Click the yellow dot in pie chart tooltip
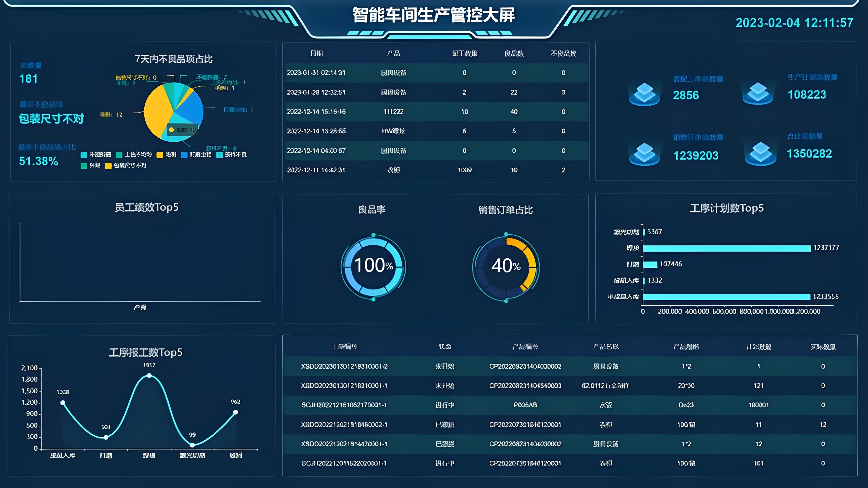This screenshot has height=488, width=868. click(171, 130)
